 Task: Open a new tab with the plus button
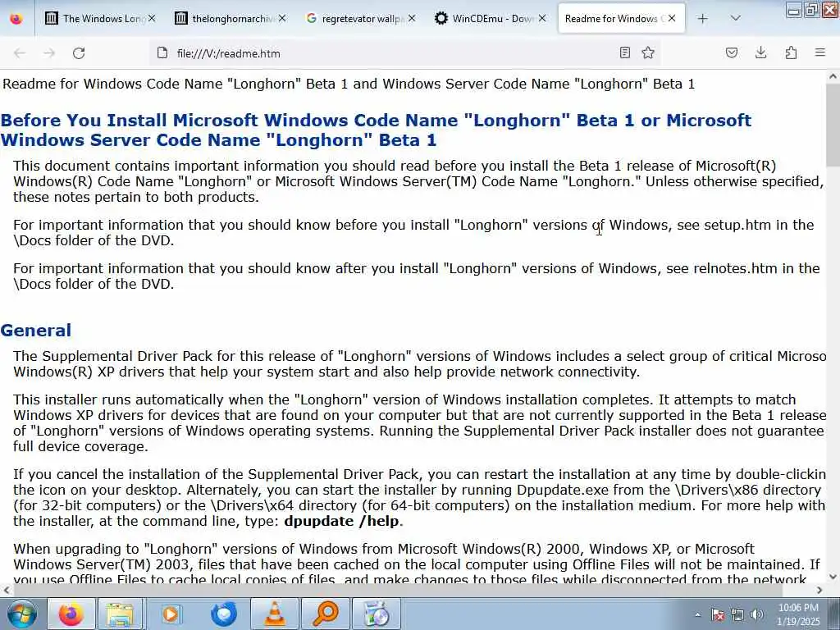[702, 19]
